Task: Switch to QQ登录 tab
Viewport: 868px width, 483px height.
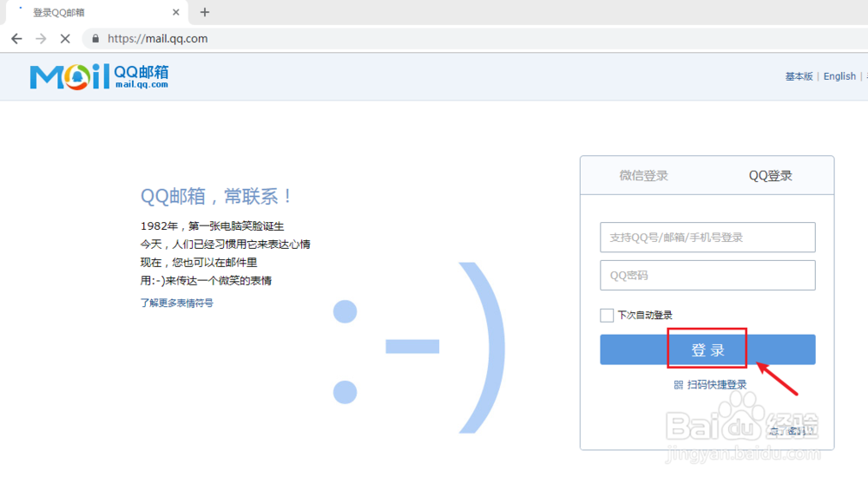Action: coord(771,175)
